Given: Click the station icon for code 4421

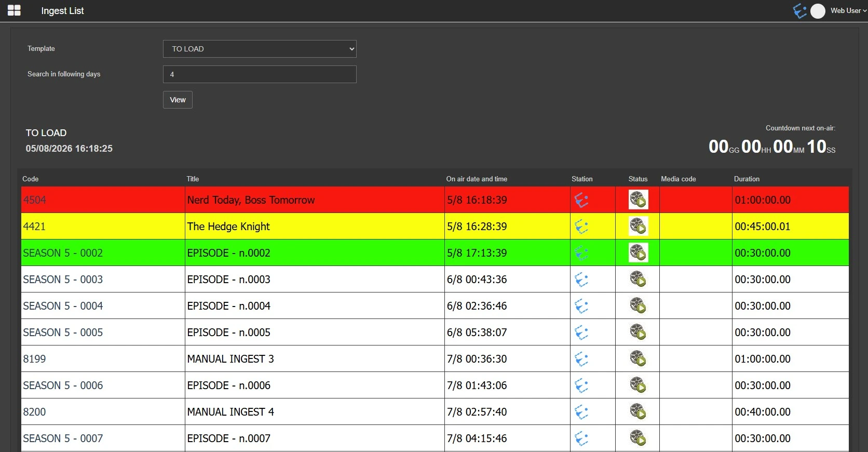Looking at the screenshot, I should point(581,227).
